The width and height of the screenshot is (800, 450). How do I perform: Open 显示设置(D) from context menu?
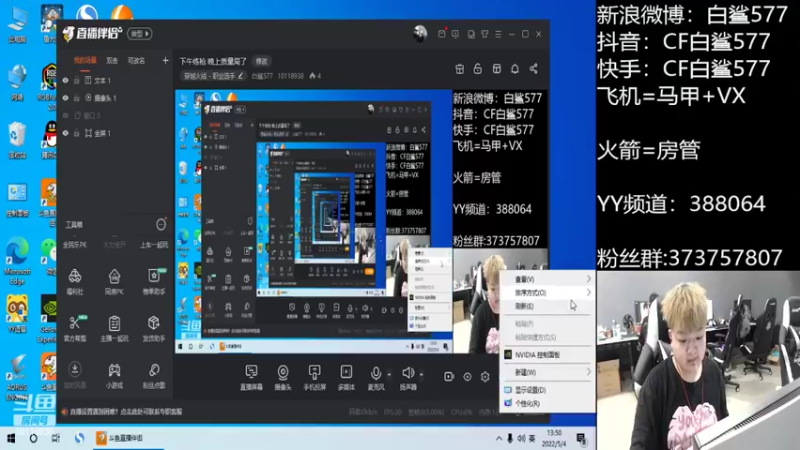[547, 390]
